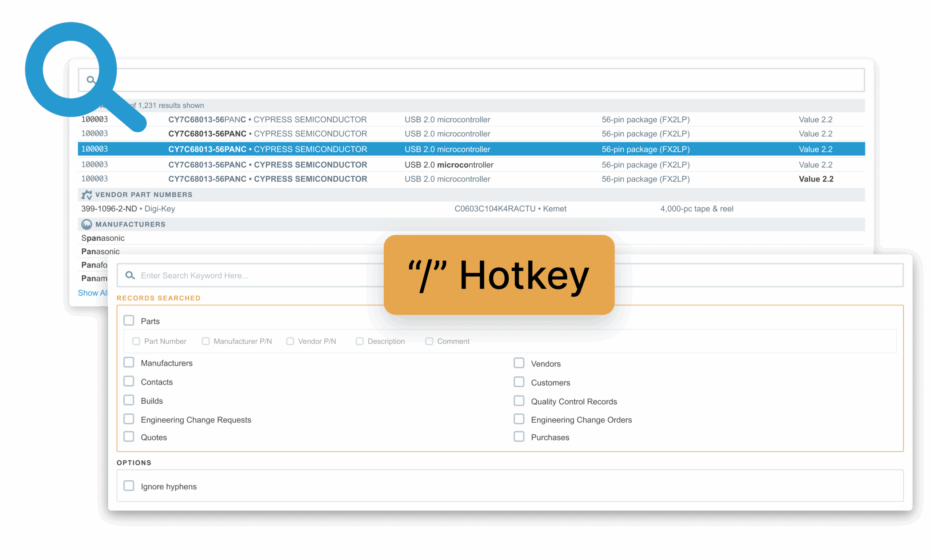
Task: Select the Spanasonic manufacturer result
Action: click(x=103, y=238)
